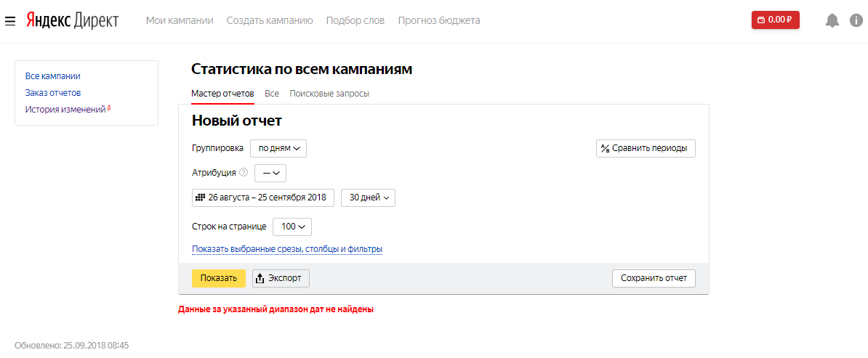Click the Сохранить отчет button

click(654, 278)
